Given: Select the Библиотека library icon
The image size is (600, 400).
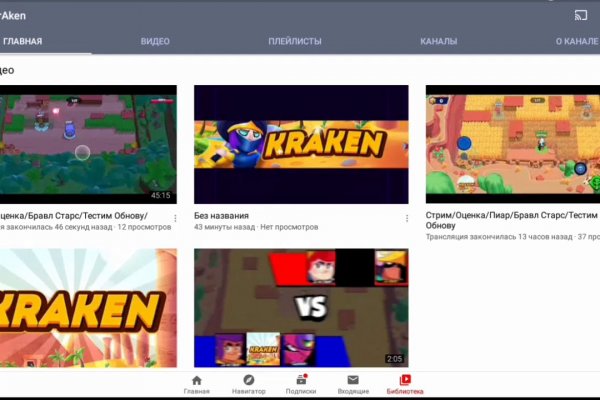Looking at the screenshot, I should point(405,384).
